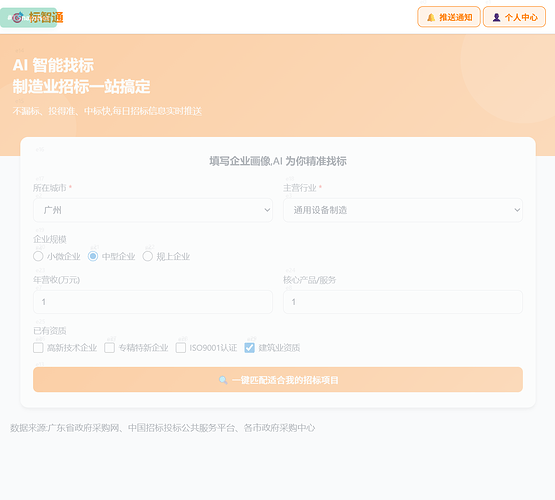This screenshot has height=500, width=555.
Task: Click the magnifier icon on match button
Action: [223, 380]
